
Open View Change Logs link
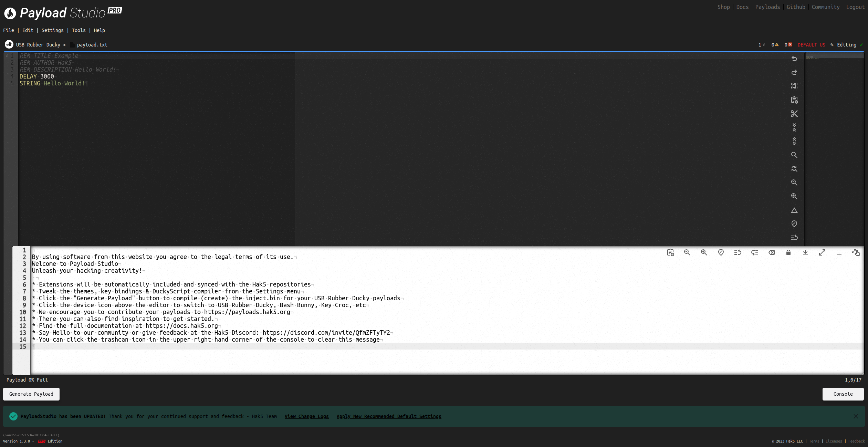tap(306, 416)
